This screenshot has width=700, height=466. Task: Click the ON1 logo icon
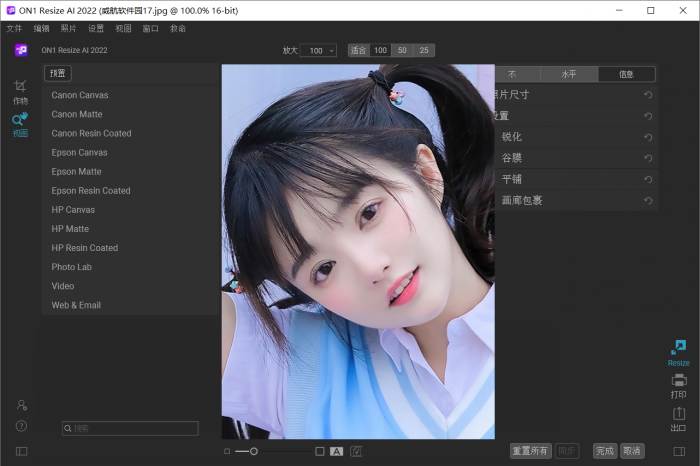(x=21, y=50)
